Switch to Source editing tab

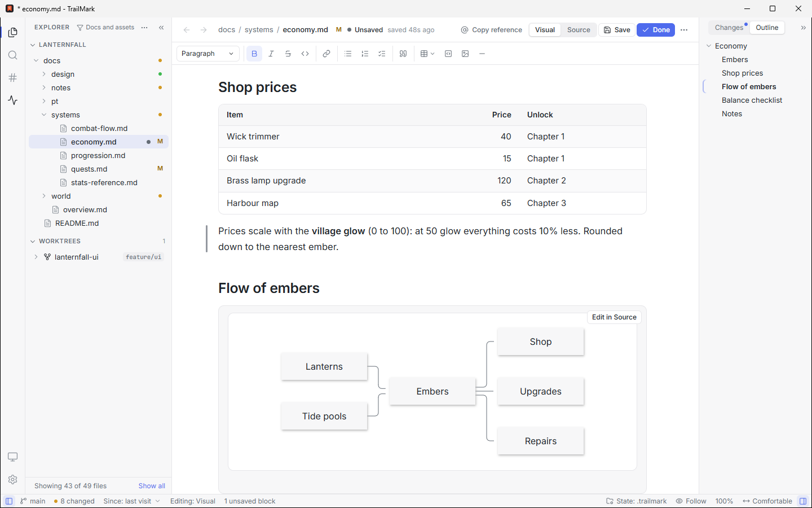[x=579, y=30]
